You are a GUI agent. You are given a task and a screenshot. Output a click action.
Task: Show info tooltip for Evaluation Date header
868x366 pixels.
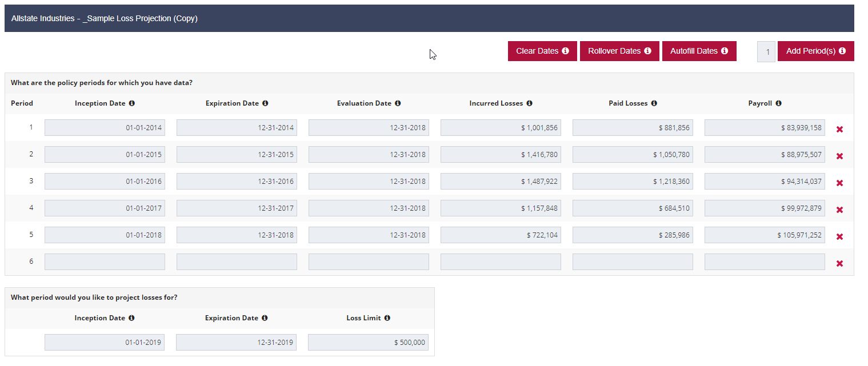click(x=398, y=103)
